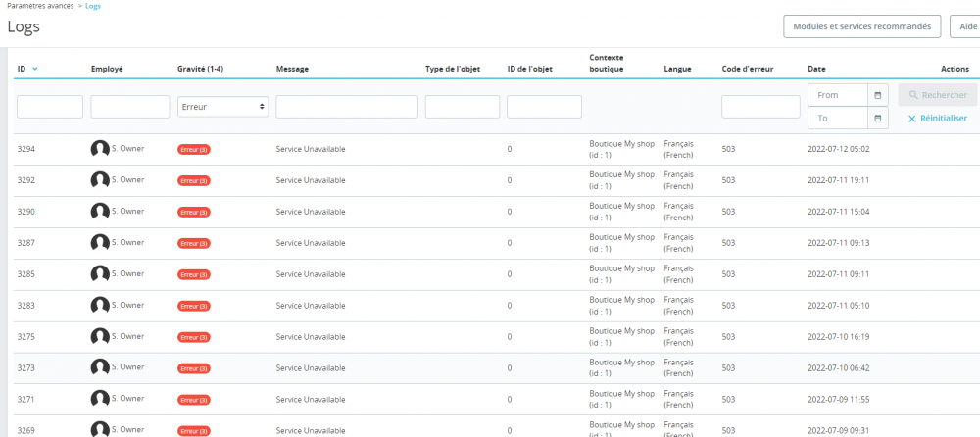980x437 pixels.
Task: Sort by the Langue column header
Action: pos(677,69)
